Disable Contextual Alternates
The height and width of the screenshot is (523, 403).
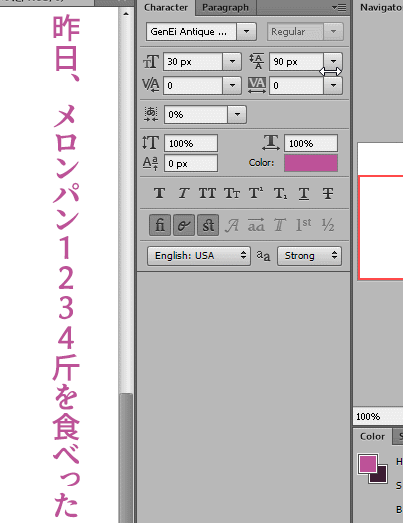(184, 225)
